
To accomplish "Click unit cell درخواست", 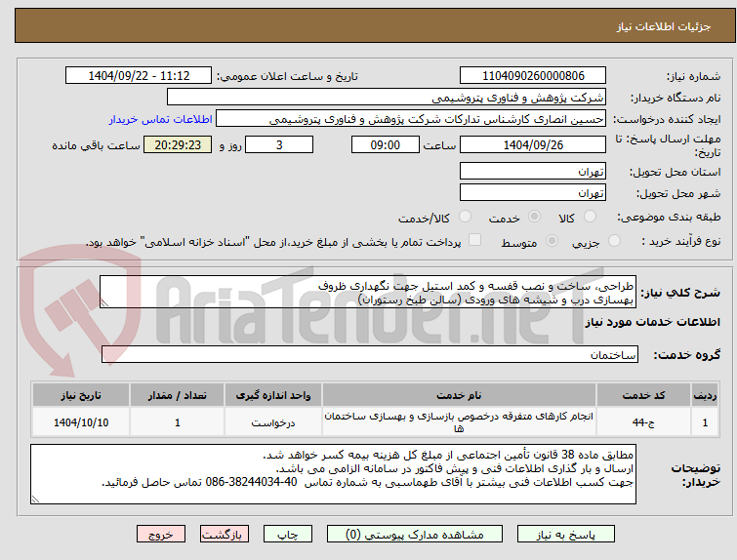I will 272,422.
